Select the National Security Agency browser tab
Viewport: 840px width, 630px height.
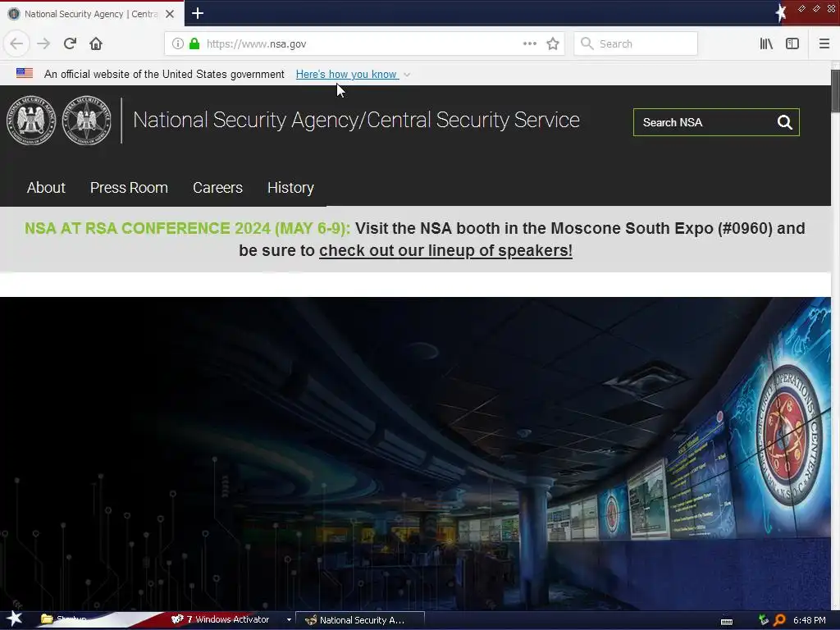pos(92,14)
